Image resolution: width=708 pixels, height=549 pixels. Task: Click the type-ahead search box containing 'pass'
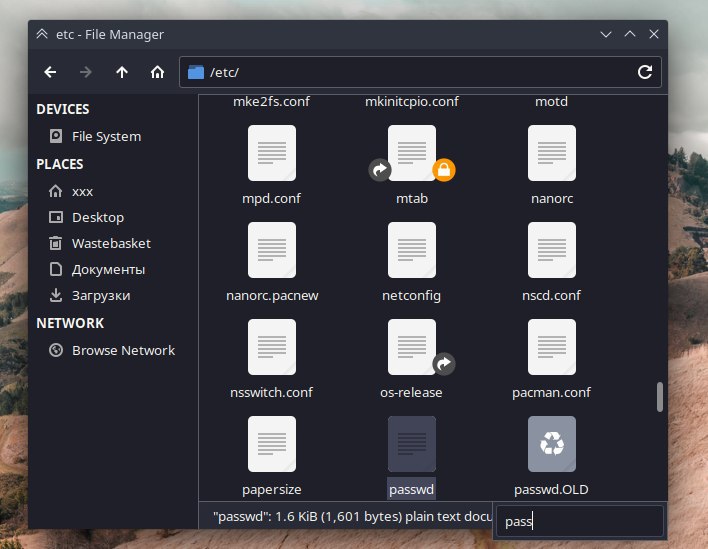(580, 521)
